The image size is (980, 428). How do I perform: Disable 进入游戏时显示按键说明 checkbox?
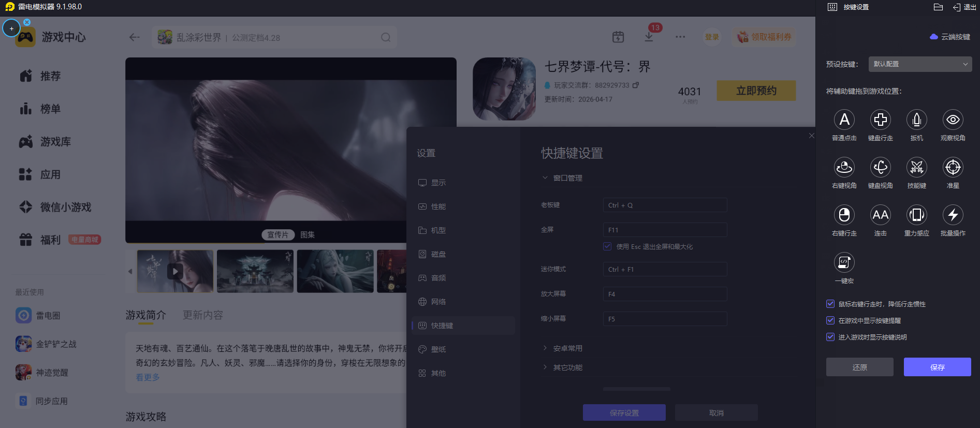pos(830,337)
